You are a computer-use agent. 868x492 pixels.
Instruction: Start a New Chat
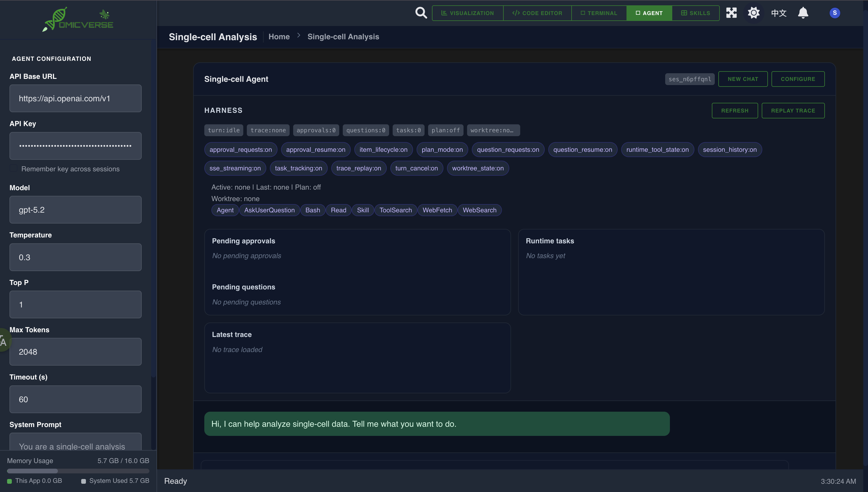743,79
